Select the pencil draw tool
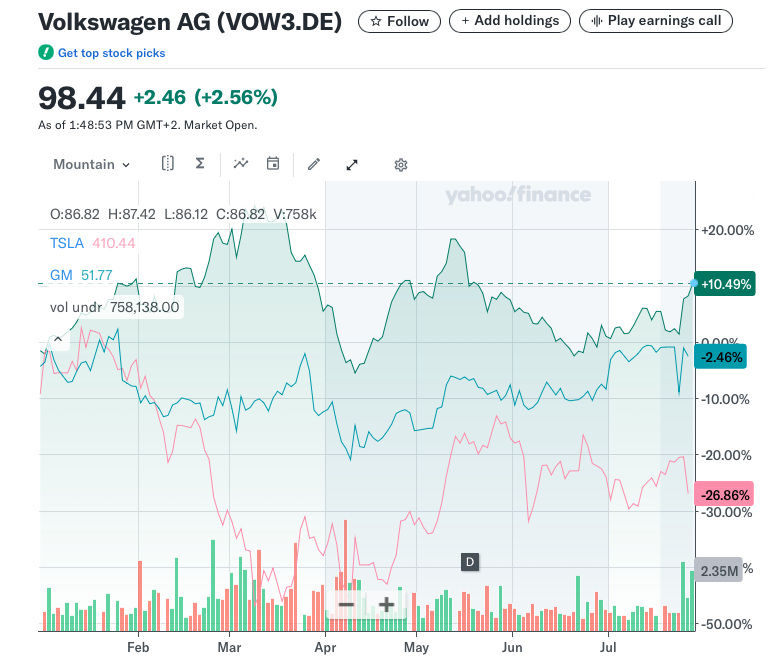The image size is (772, 671). (x=313, y=164)
